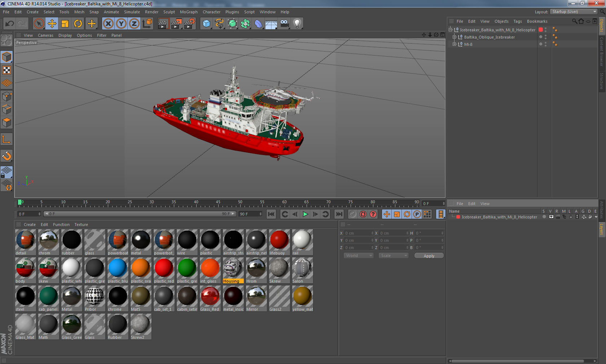The height and width of the screenshot is (364, 606).
Task: Click the coordinate system icon
Action: point(147,24)
